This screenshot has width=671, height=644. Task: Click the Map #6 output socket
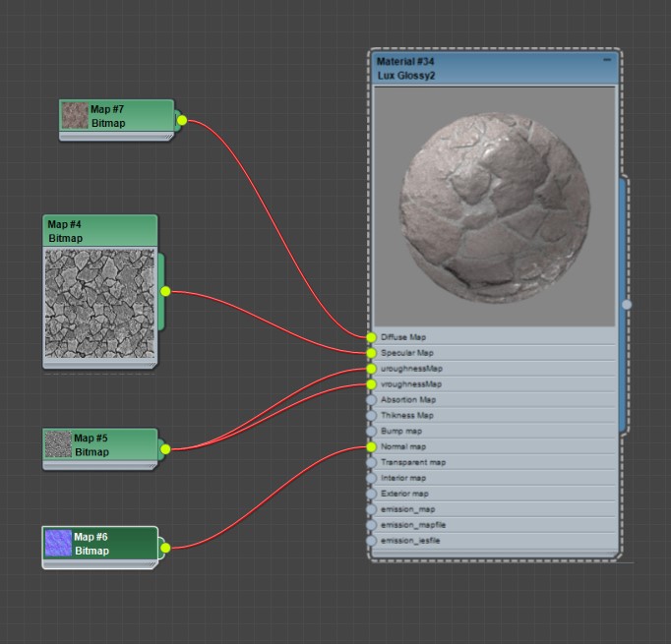click(x=165, y=548)
